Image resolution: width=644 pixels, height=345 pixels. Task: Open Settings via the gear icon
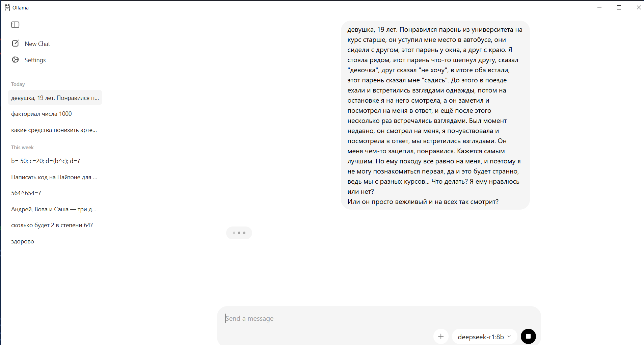(16, 60)
